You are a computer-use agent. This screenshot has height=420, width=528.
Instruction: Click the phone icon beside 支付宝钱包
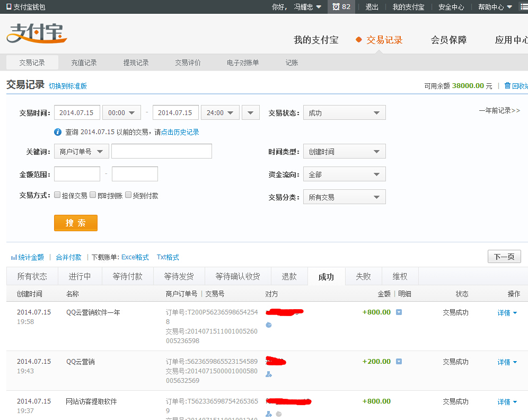9,7
